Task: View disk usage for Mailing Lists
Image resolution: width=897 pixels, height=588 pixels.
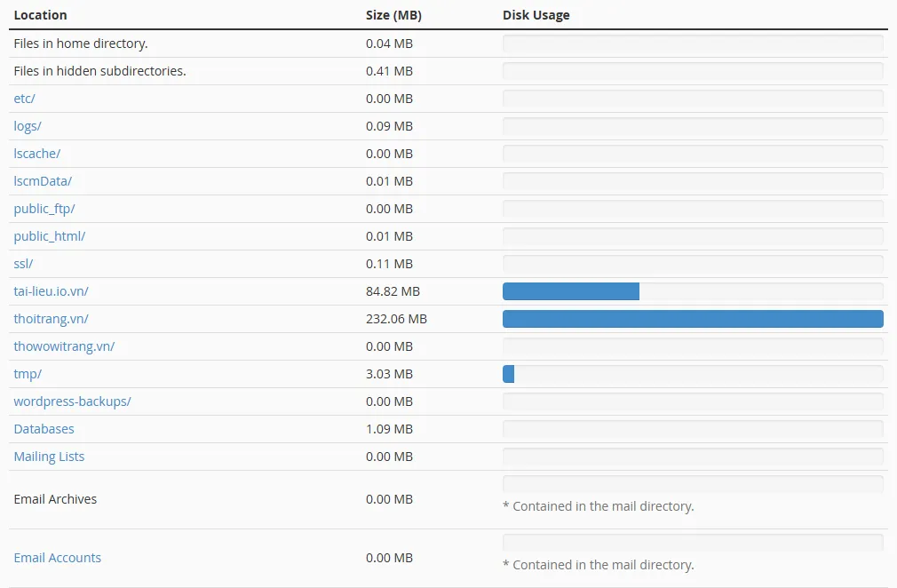Action: 49,456
